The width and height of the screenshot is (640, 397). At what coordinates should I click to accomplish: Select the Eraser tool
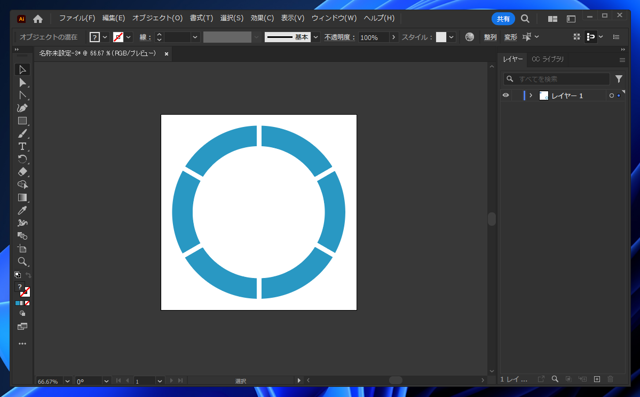[22, 172]
